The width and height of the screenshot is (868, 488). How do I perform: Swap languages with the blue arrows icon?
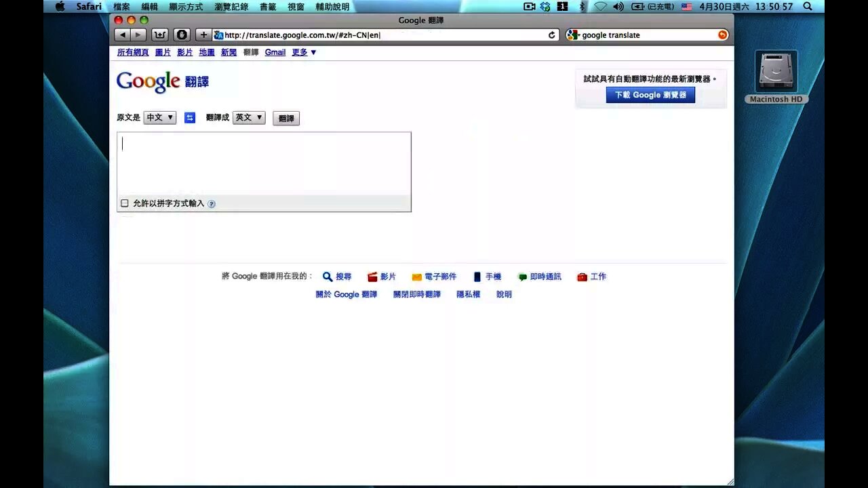190,118
